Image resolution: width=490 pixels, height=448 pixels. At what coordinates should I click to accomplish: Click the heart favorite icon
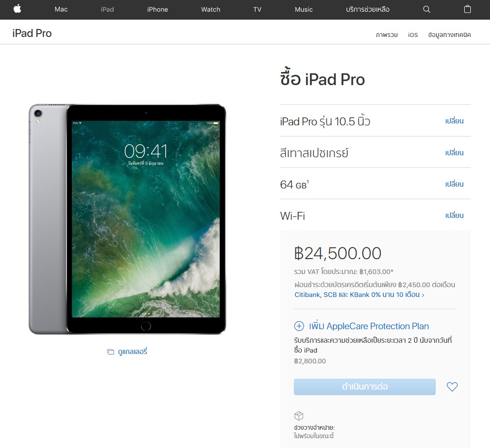(x=452, y=387)
